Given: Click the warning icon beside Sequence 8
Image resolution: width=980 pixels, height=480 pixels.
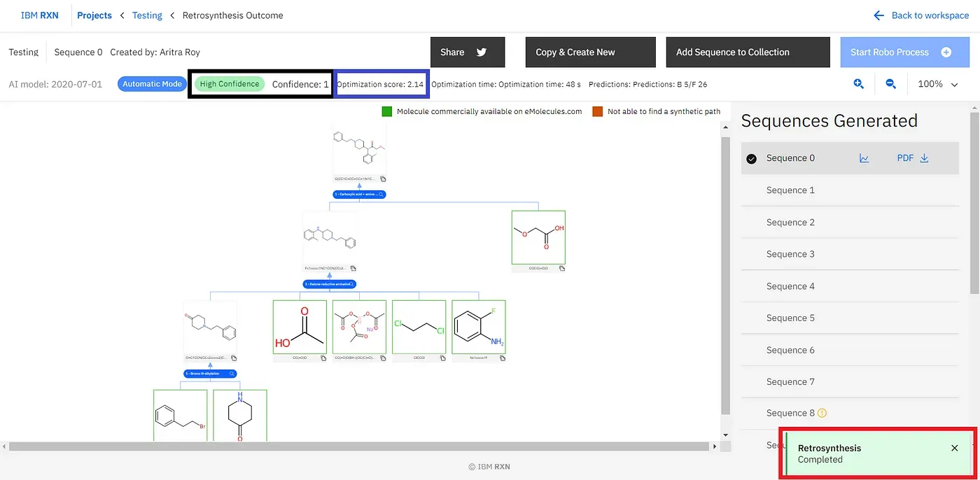Looking at the screenshot, I should pyautogui.click(x=822, y=413).
